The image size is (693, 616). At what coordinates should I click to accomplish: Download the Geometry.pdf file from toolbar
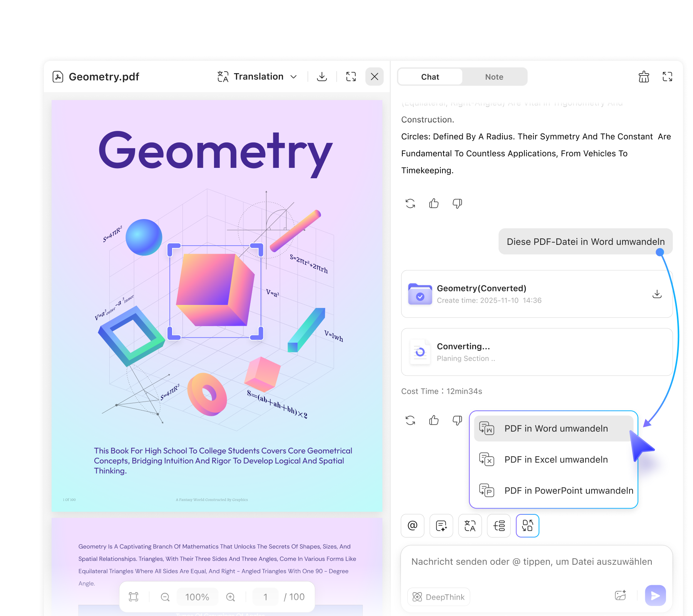click(x=322, y=77)
